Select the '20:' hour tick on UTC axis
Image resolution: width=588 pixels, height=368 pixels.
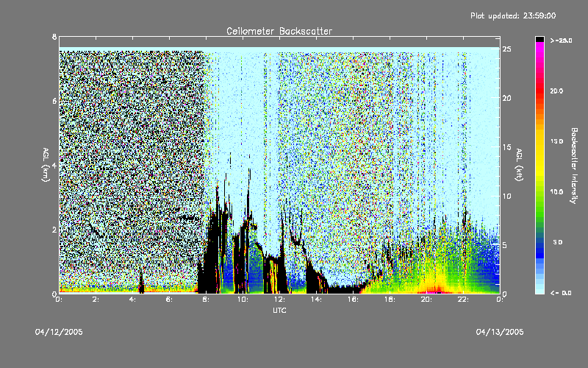click(x=426, y=300)
